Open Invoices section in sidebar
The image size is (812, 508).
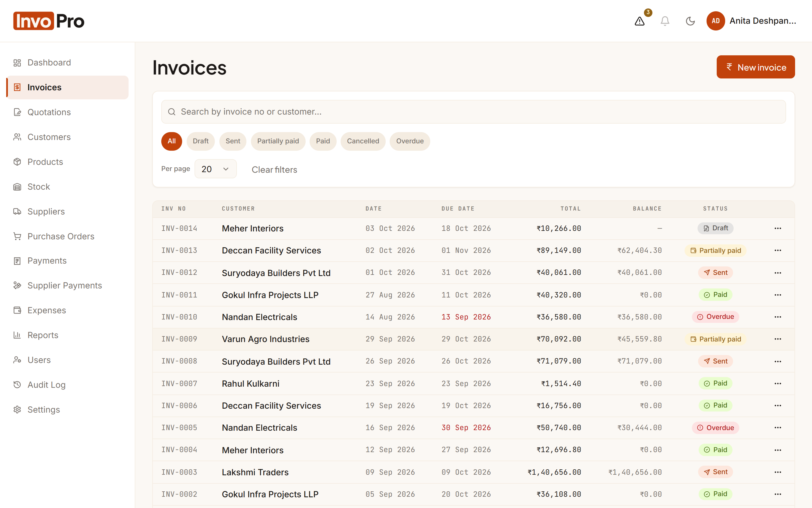(67, 87)
